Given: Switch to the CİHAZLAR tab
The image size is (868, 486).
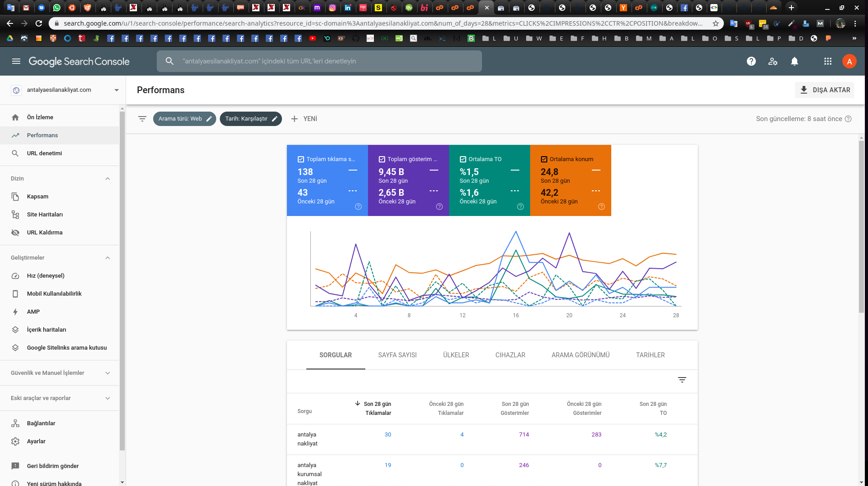Looking at the screenshot, I should [x=510, y=355].
